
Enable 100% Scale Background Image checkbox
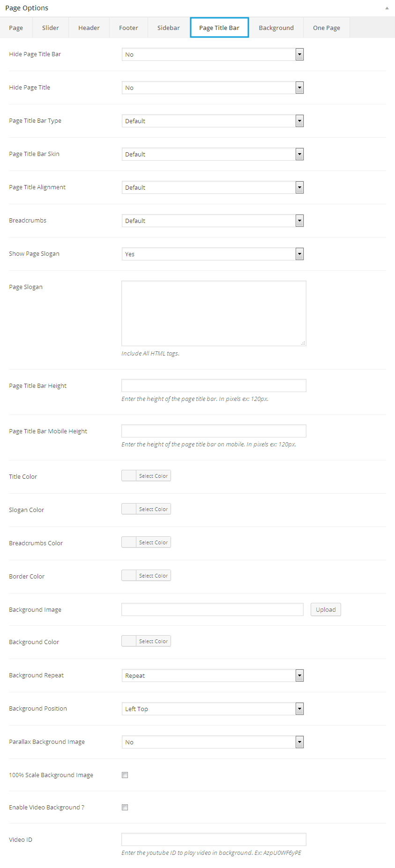point(125,775)
